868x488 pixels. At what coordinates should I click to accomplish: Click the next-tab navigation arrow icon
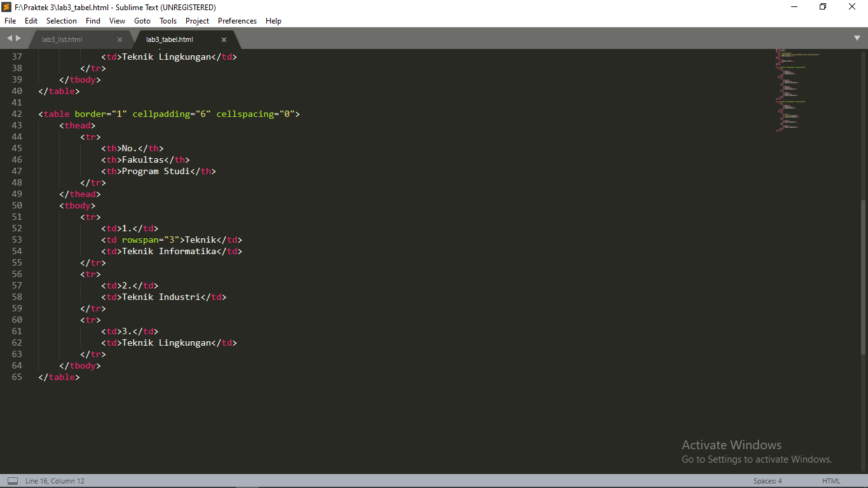(x=17, y=37)
